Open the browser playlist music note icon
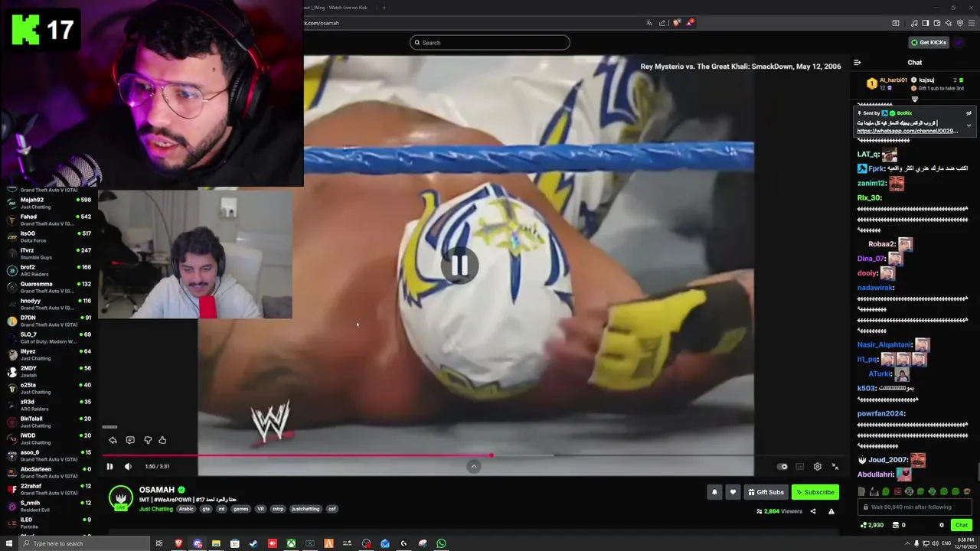 click(914, 23)
